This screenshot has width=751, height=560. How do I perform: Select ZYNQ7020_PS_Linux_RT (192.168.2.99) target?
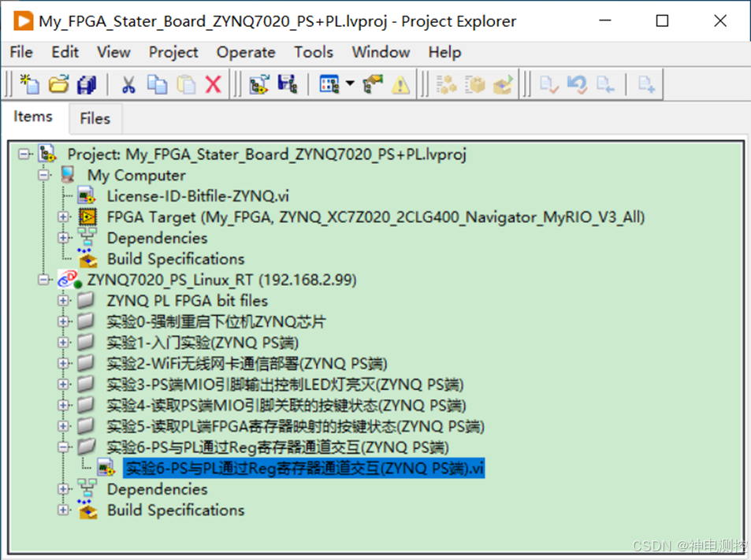[x=221, y=280]
